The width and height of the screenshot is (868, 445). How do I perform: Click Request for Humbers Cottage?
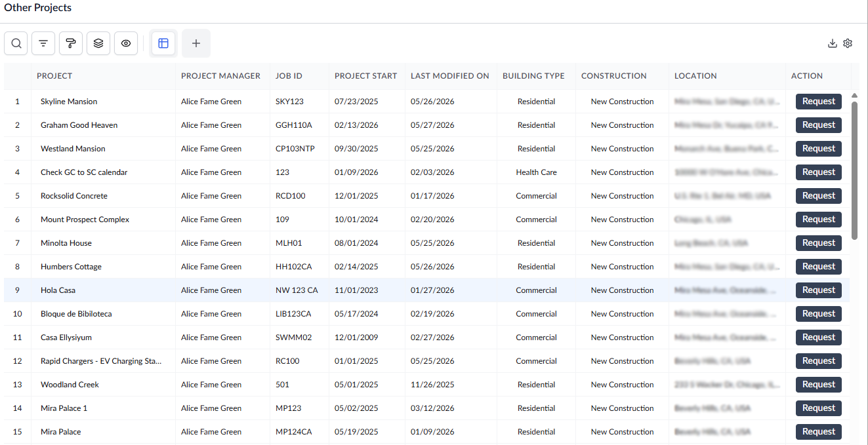[x=819, y=267]
